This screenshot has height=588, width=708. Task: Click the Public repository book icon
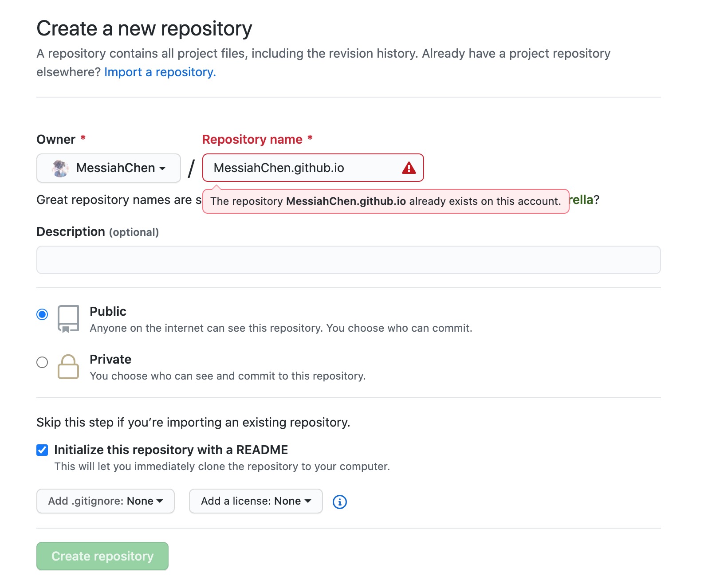click(x=68, y=319)
